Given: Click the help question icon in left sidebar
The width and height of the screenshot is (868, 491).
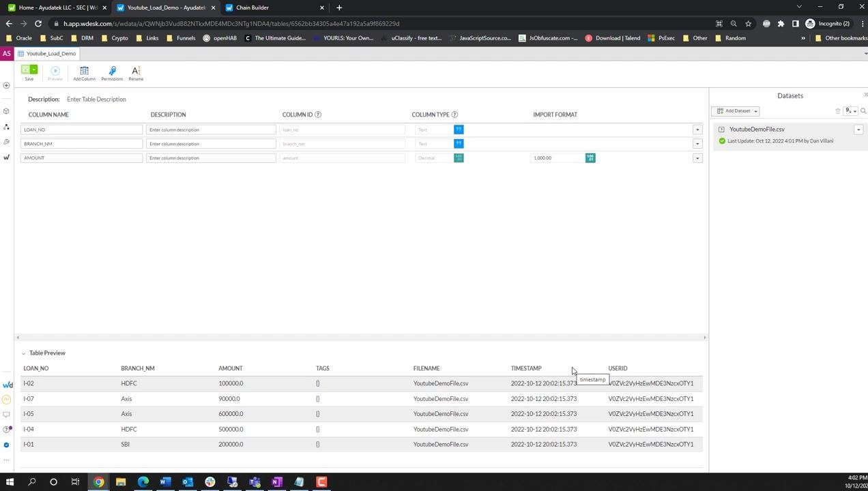Looking at the screenshot, I should pyautogui.click(x=7, y=430).
